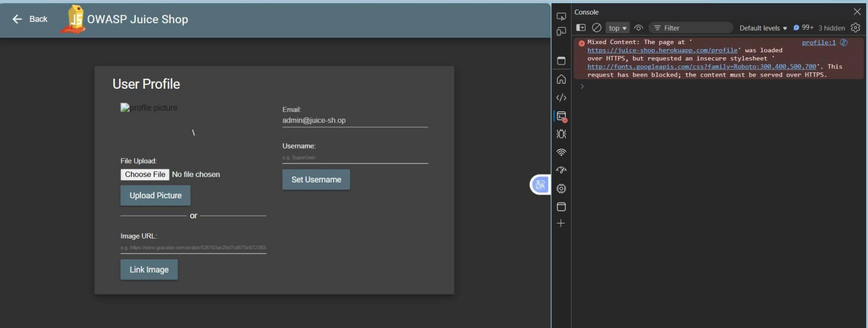Toggle the console sidebar panel icon
The width and height of the screenshot is (868, 328).
pyautogui.click(x=581, y=28)
